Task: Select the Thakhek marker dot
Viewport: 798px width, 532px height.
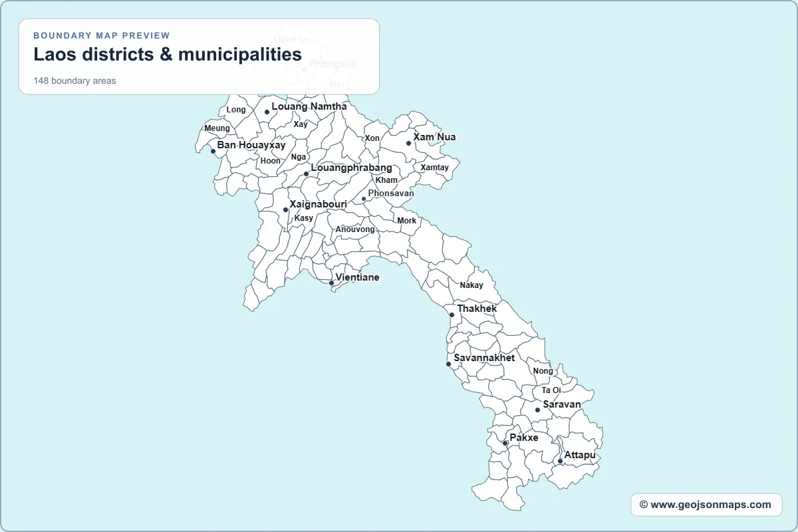Action: coord(452,315)
